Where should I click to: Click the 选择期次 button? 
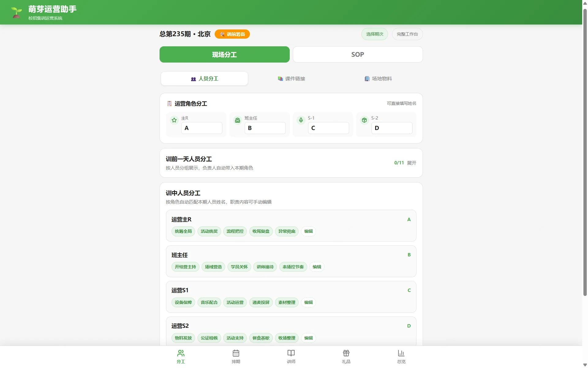pyautogui.click(x=375, y=34)
